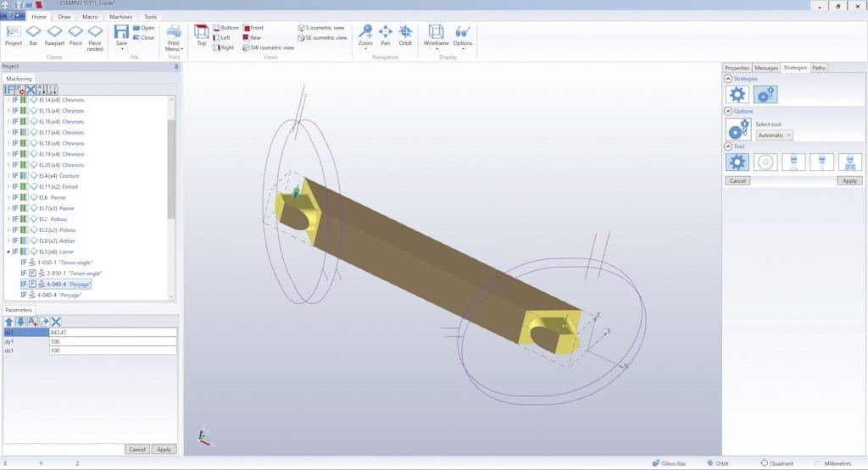Click the Pan navigation icon
Image resolution: width=868 pixels, height=470 pixels.
tap(385, 35)
